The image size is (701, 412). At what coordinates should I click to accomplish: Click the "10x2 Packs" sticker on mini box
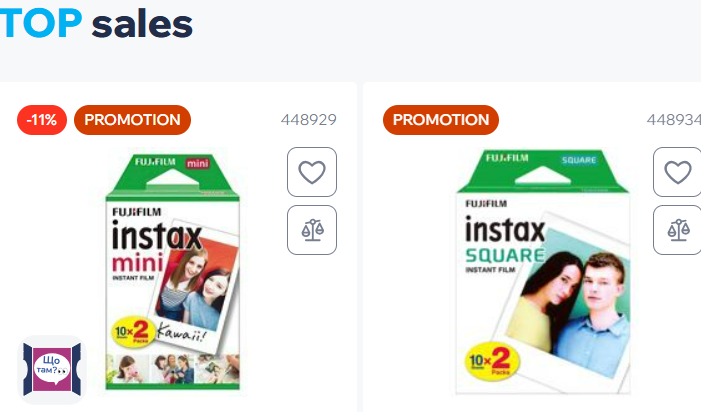[x=132, y=330]
